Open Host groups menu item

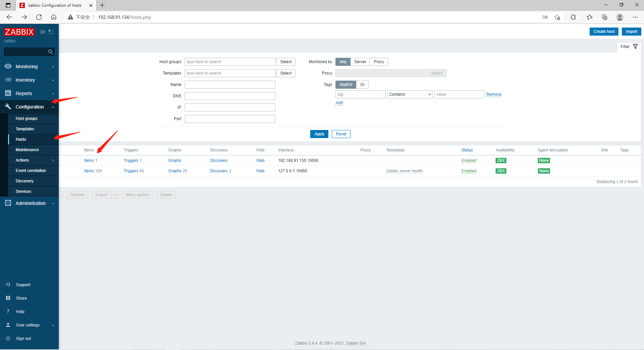[34, 119]
